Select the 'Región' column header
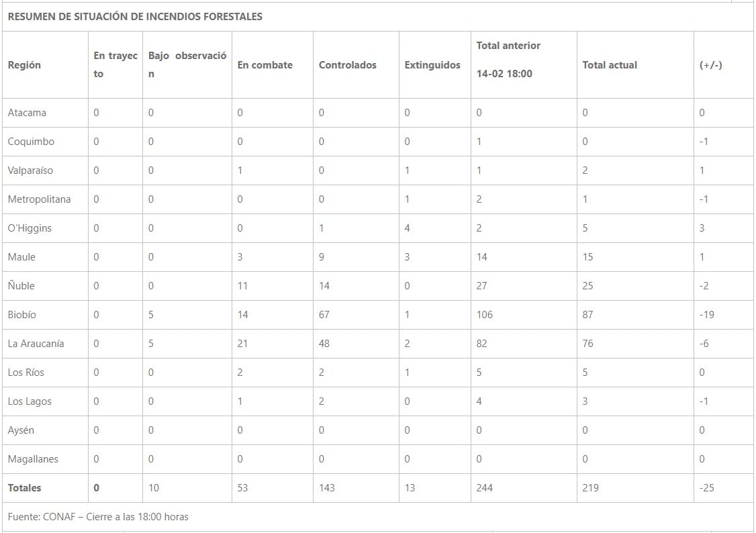The width and height of the screenshot is (756, 533). (x=24, y=65)
